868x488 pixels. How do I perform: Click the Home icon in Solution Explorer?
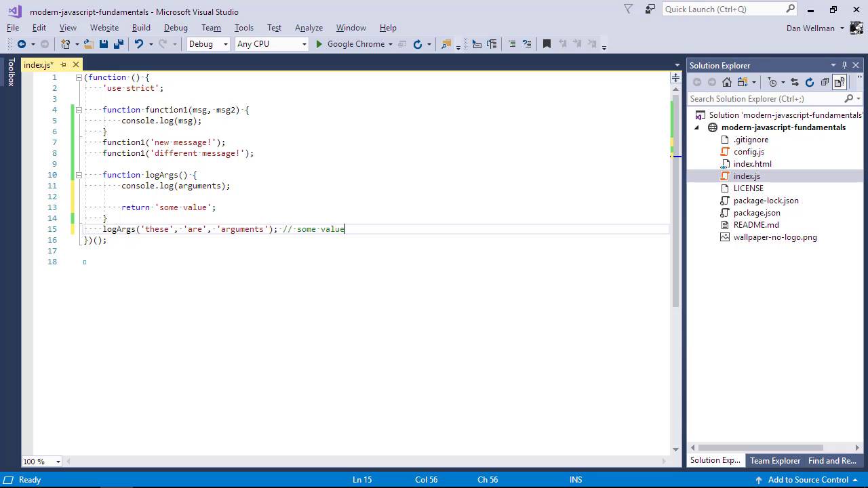coord(727,82)
